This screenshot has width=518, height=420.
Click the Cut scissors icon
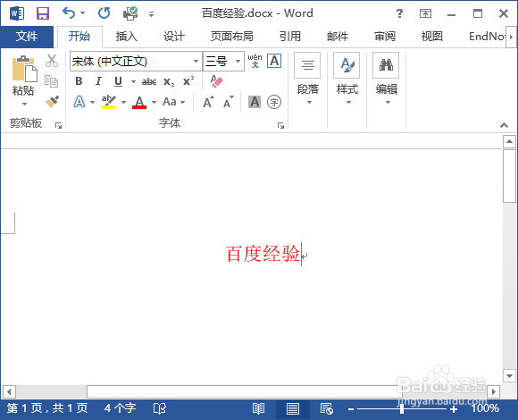(x=52, y=61)
